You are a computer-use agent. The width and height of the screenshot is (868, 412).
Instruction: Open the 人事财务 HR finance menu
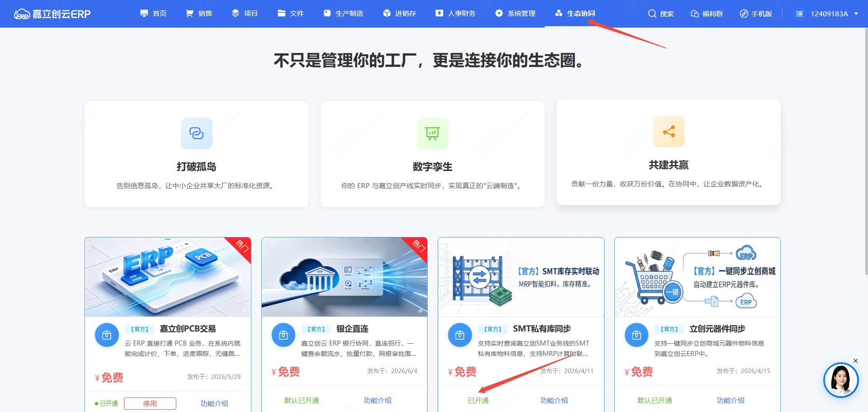pyautogui.click(x=456, y=14)
